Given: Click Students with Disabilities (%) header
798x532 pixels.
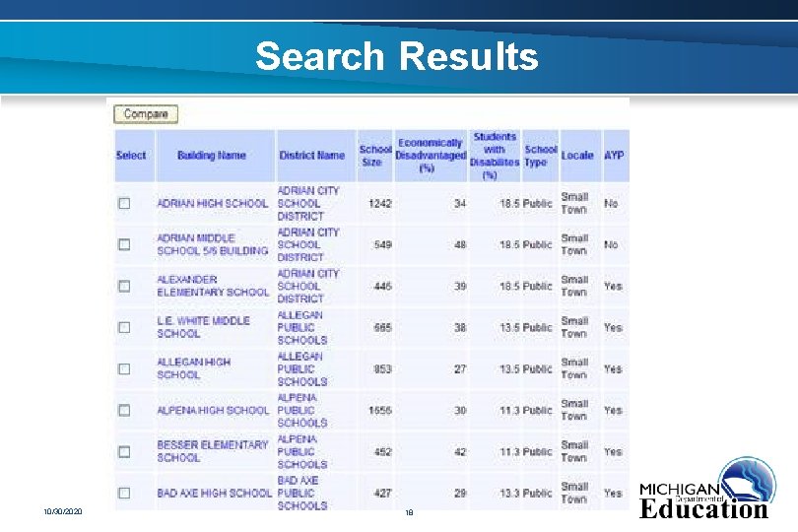Looking at the screenshot, I should (x=495, y=156).
